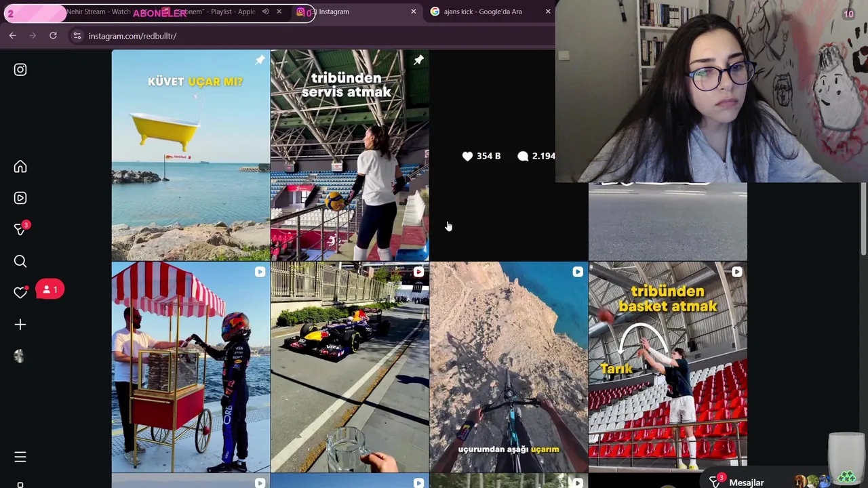
Task: Open profile avatar in the sidebar
Action: pos(20,357)
